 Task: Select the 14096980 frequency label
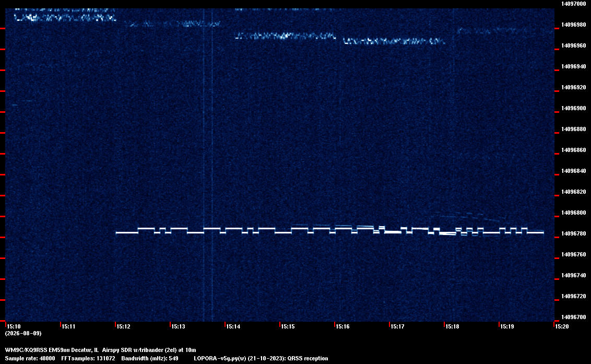[x=574, y=25]
